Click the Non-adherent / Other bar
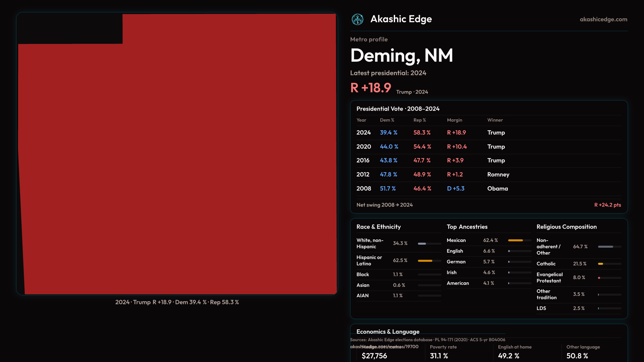 click(605, 247)
